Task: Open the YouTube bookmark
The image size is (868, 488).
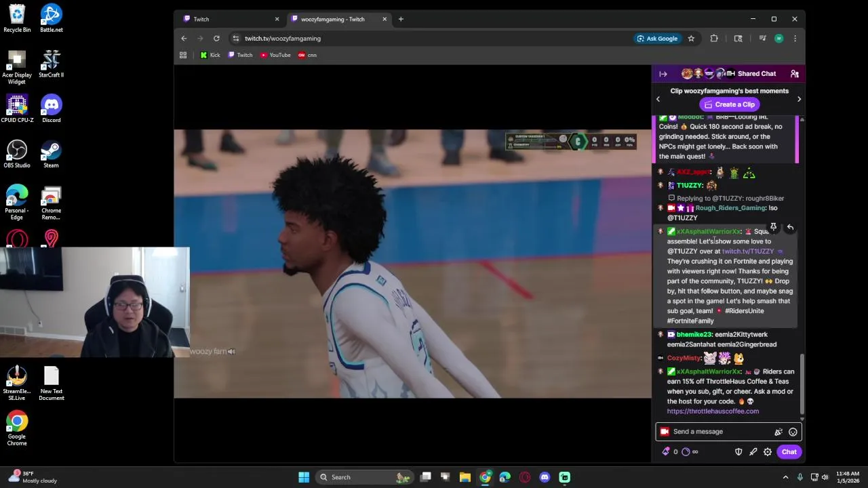Action: 275,55
